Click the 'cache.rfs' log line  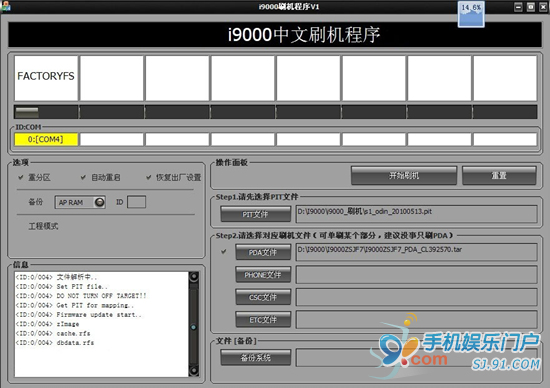(53, 333)
